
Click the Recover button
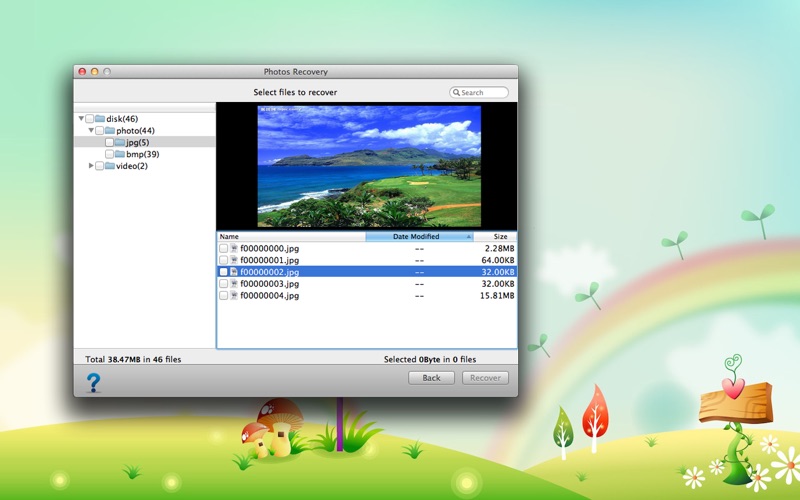pos(485,378)
